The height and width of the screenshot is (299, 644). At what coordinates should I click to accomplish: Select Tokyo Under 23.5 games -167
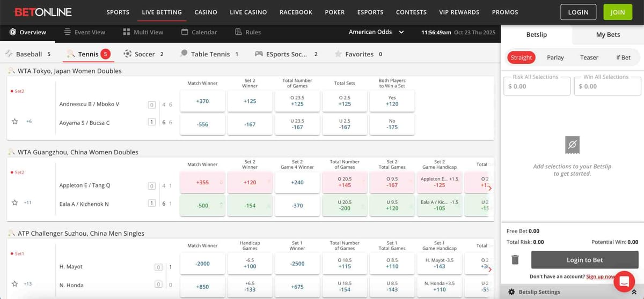point(297,124)
